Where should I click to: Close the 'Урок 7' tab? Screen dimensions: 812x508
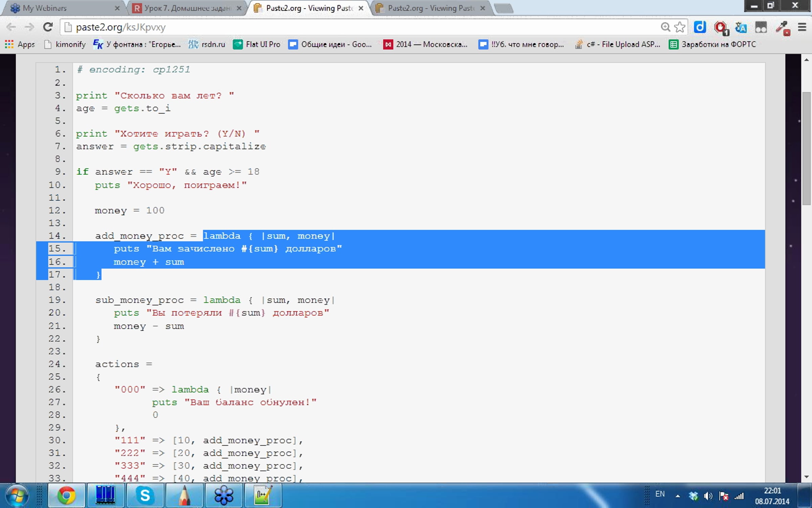(x=239, y=8)
